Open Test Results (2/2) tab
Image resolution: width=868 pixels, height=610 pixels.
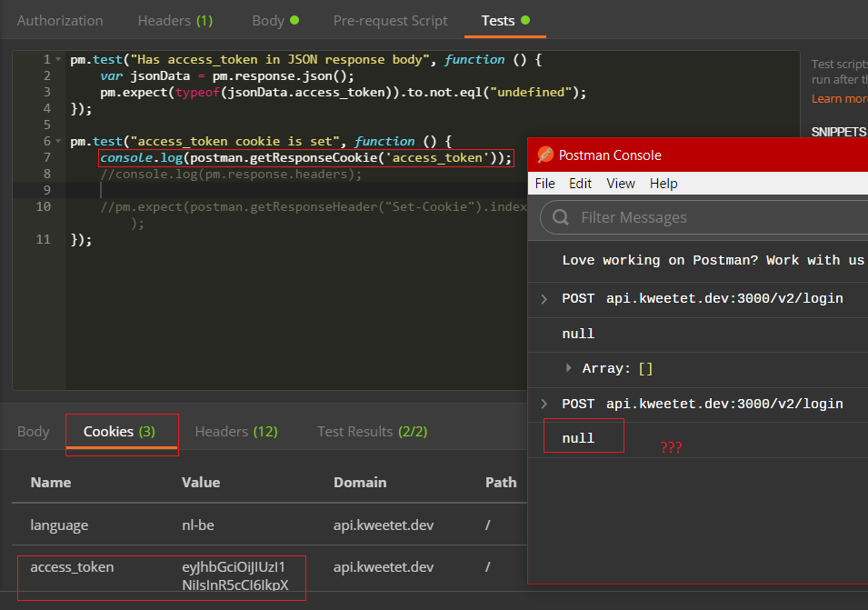click(372, 431)
